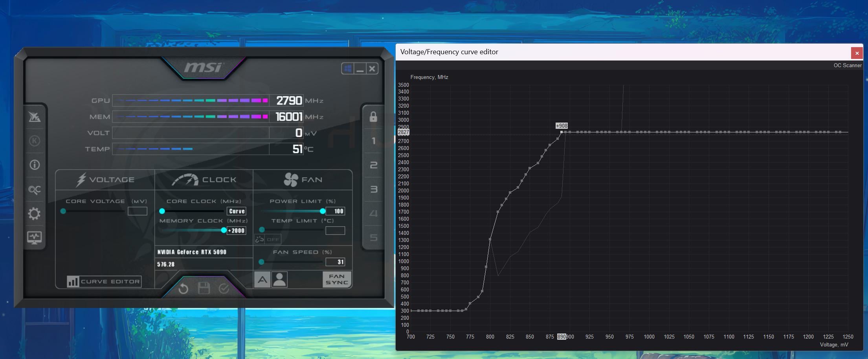Save profile with the floppy disk icon
Image resolution: width=868 pixels, height=359 pixels.
(x=204, y=288)
